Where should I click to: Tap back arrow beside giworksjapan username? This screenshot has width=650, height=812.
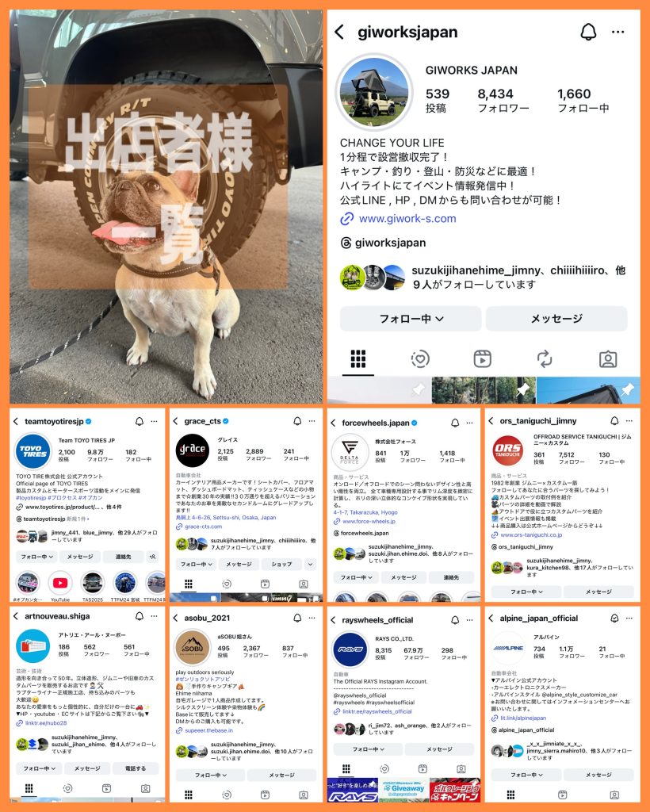(x=339, y=32)
